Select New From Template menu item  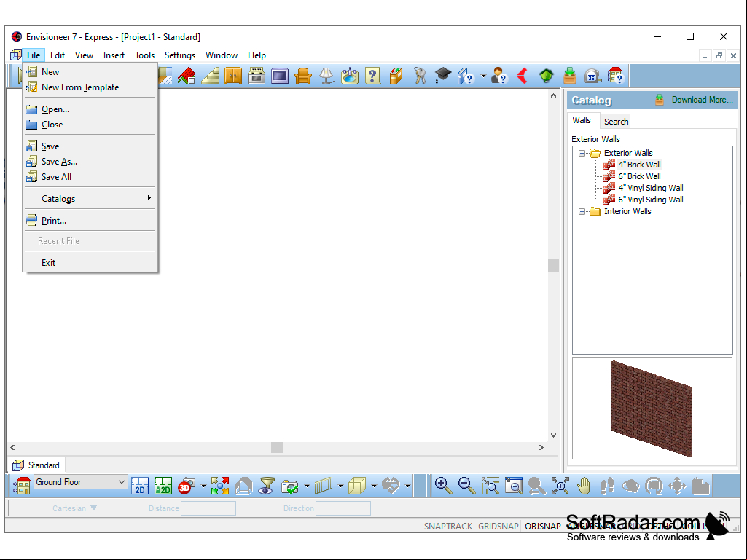(90, 87)
